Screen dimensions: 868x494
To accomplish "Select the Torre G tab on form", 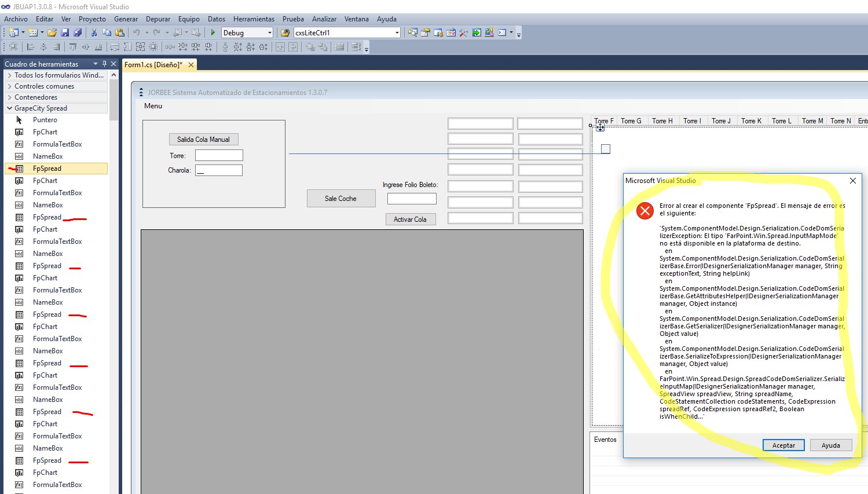I will (x=631, y=121).
